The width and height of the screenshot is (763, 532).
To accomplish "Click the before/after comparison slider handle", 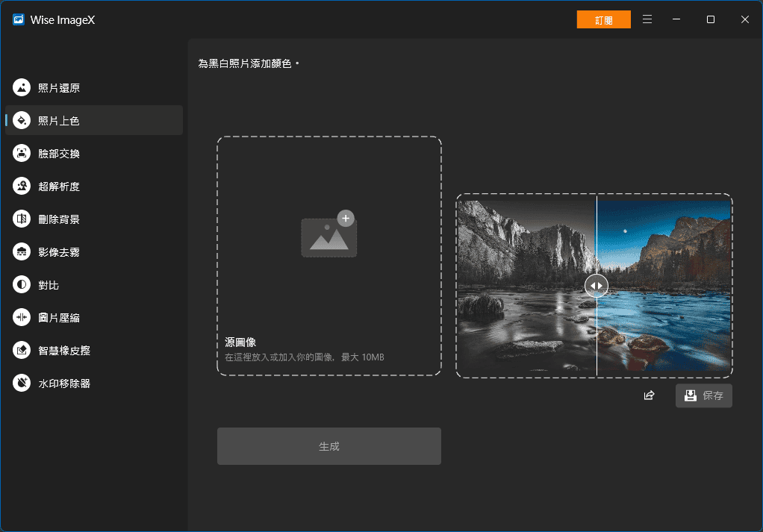I will click(597, 286).
